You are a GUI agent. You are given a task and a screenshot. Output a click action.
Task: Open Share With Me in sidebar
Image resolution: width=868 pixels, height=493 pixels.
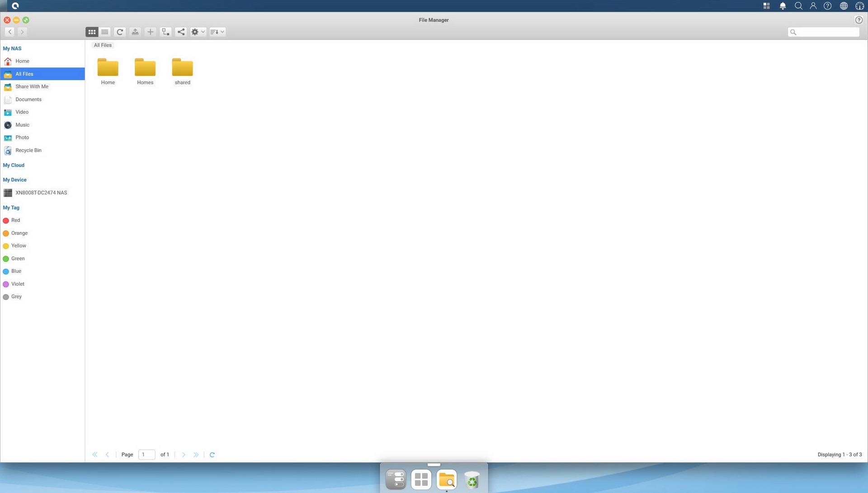click(42, 86)
